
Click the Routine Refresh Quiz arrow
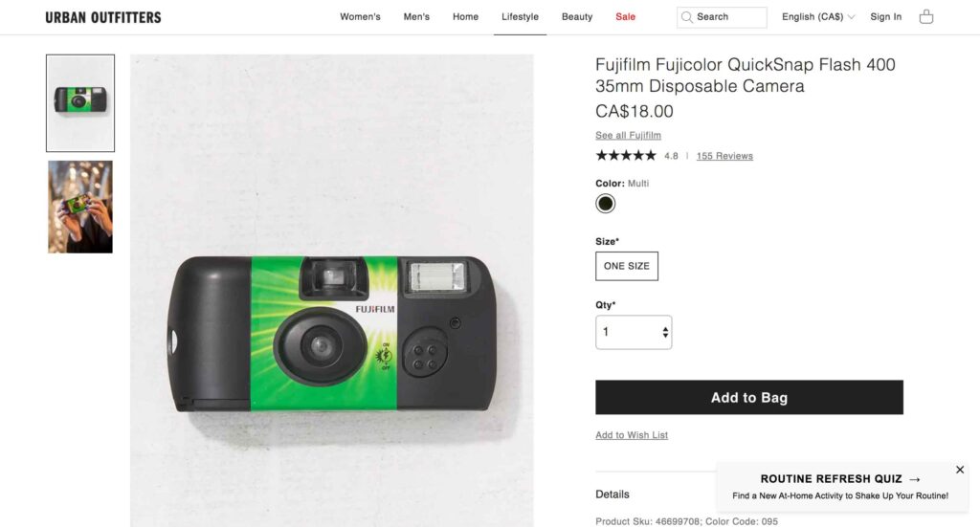pyautogui.click(x=915, y=479)
